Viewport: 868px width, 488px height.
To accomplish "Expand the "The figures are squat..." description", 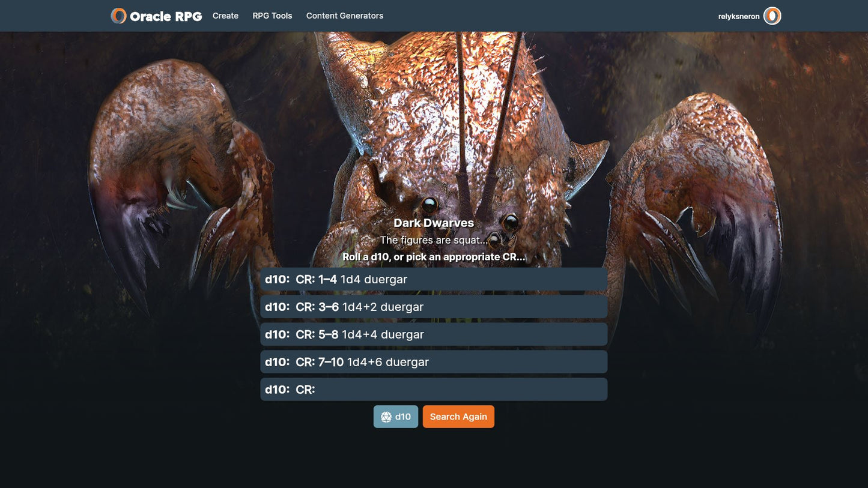I will tap(434, 240).
